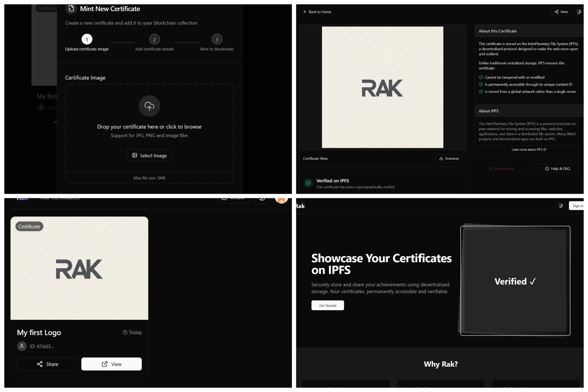View the My first Logo certificate
This screenshot has height=392, width=588.
(111, 364)
